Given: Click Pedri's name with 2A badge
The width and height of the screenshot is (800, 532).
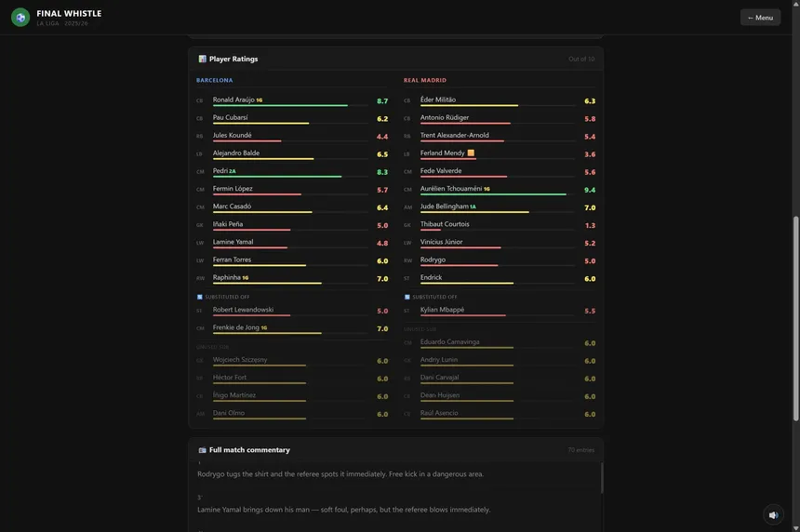Looking at the screenshot, I should click(x=224, y=171).
